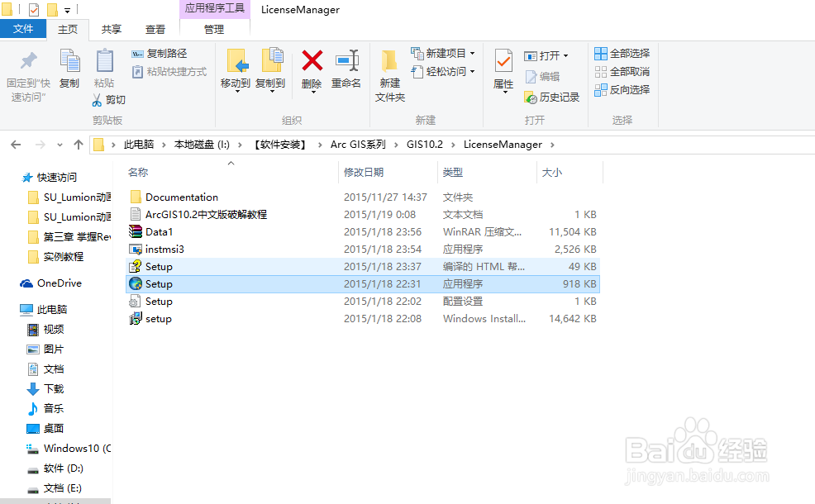Select Setup compiled HTML help file
The image size is (815, 504).
coord(363,267)
